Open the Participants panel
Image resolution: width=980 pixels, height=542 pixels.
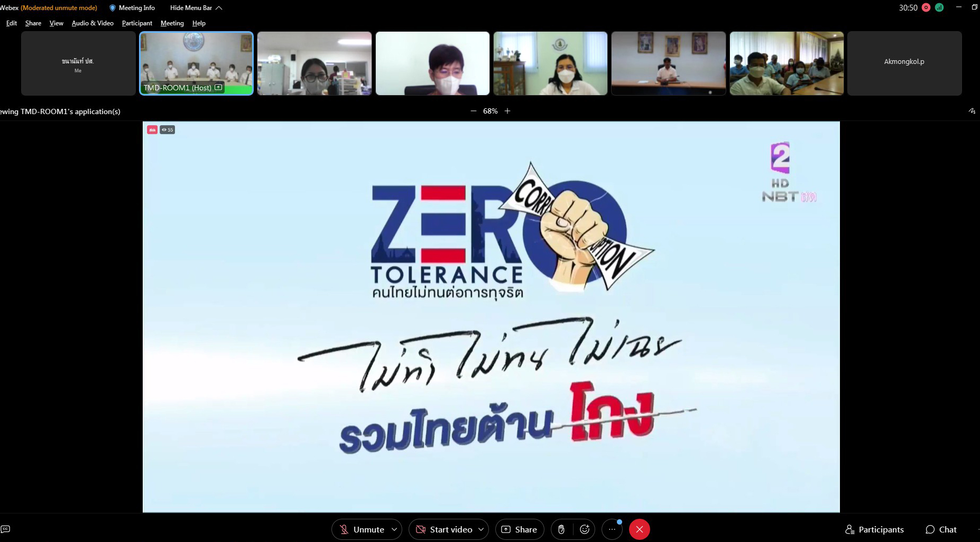(874, 529)
